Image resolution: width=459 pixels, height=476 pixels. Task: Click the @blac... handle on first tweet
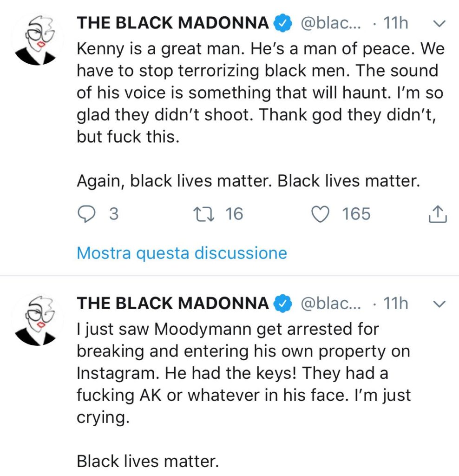pos(331,23)
